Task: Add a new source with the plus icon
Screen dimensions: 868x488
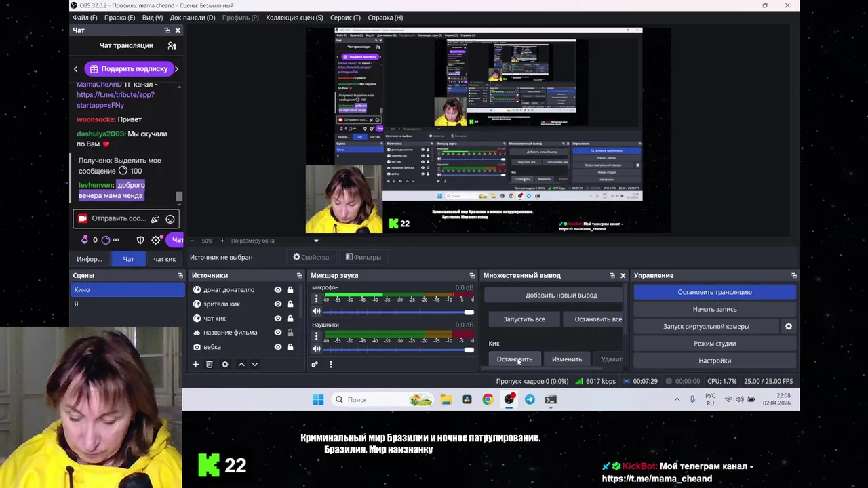Action: [195, 364]
